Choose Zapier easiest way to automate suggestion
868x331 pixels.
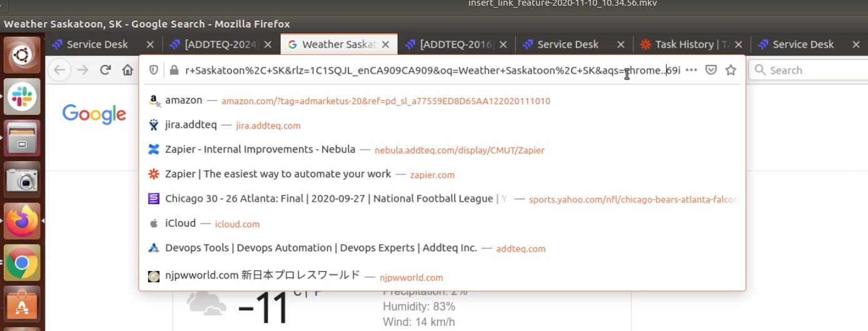tap(442, 174)
